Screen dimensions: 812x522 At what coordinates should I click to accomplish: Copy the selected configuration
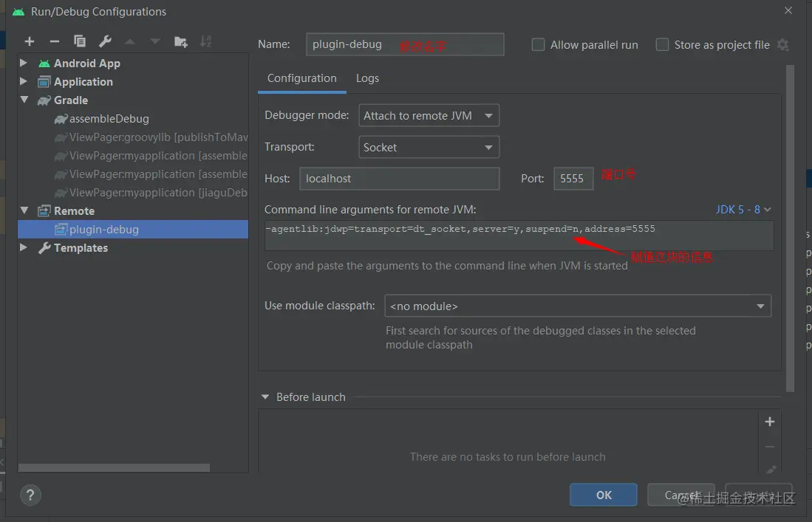[x=79, y=41]
